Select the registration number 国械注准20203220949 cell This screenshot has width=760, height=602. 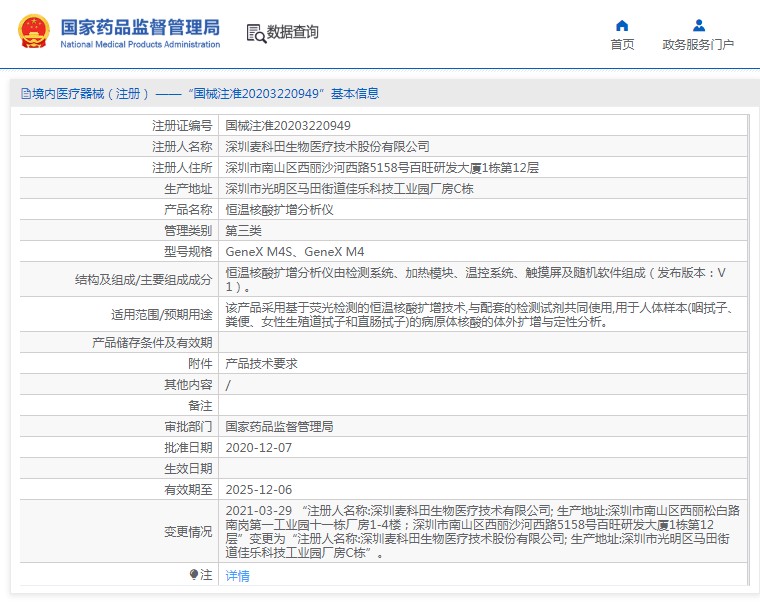(x=288, y=126)
